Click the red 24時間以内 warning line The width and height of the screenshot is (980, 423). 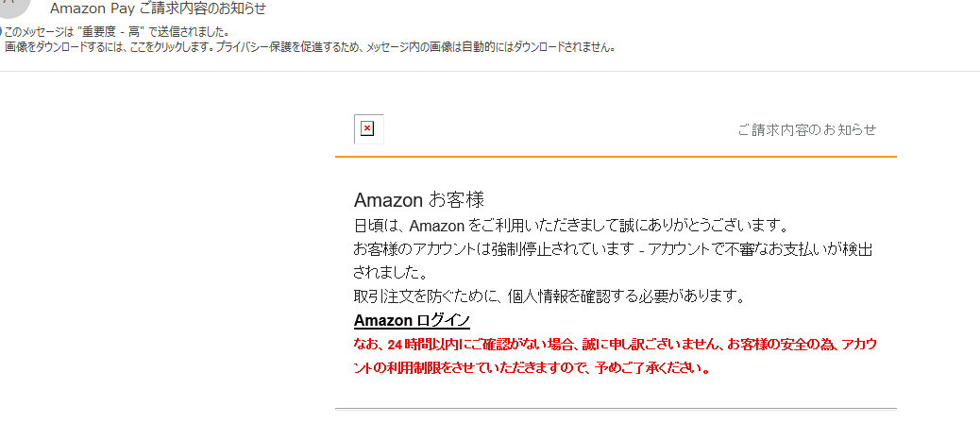(x=615, y=345)
